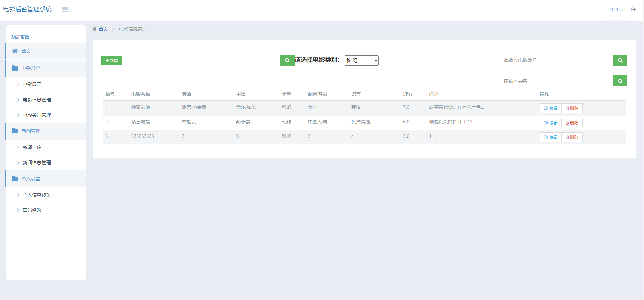Click the folder icon for 新闻管理

tap(15, 131)
